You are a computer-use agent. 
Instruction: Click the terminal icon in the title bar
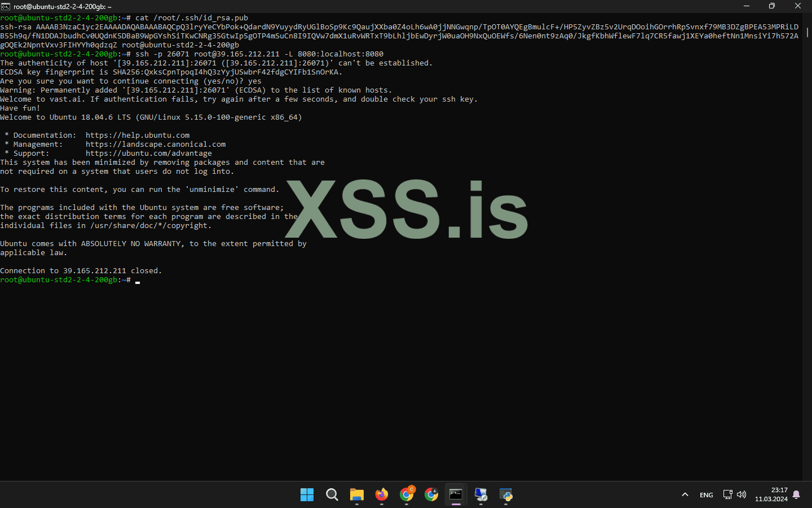coord(6,6)
